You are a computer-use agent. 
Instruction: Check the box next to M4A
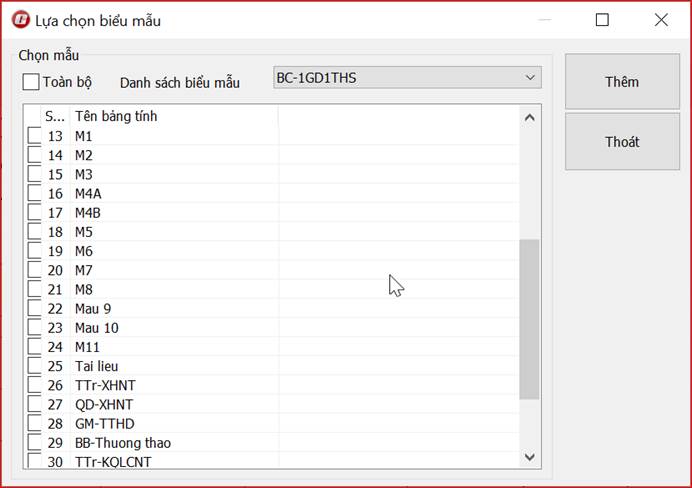point(34,194)
